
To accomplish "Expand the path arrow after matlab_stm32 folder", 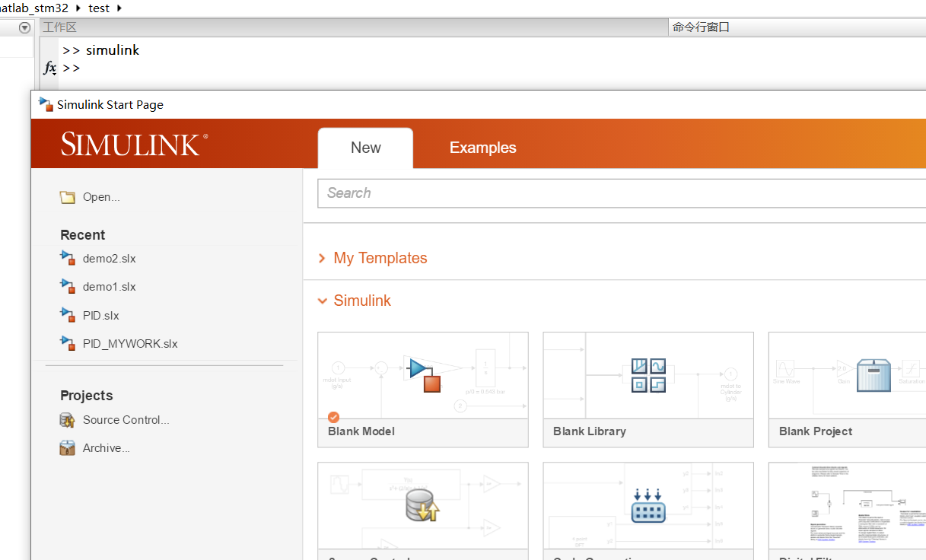I will click(x=78, y=8).
